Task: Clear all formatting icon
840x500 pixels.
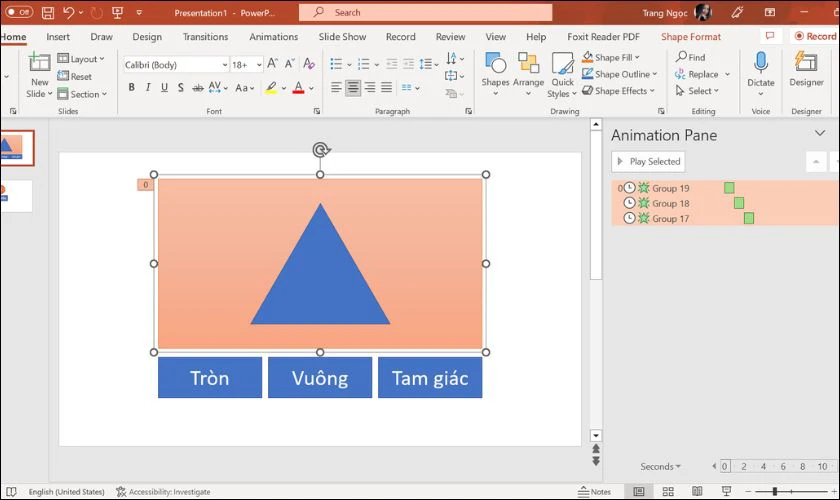Action: (x=309, y=64)
